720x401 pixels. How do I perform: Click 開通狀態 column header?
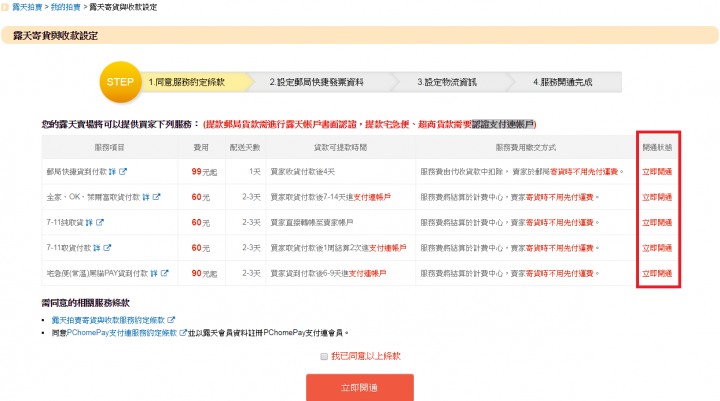(657, 147)
